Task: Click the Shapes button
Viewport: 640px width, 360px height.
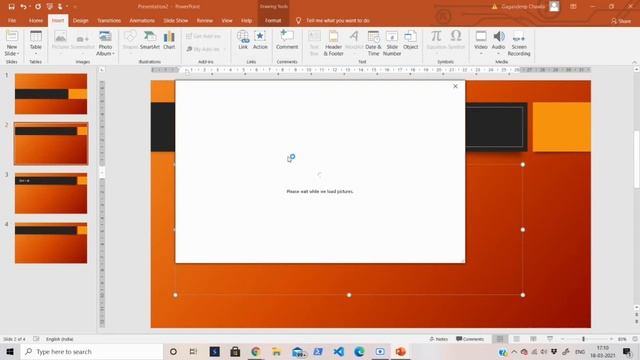Action: tap(130, 40)
